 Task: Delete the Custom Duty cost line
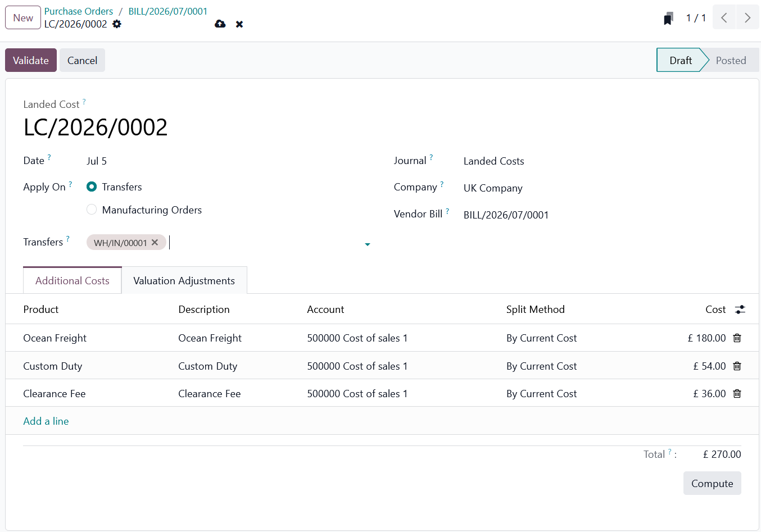(x=737, y=366)
